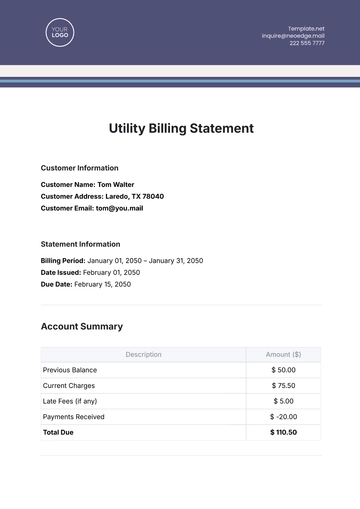Click the $ -20.00 amount cell

coord(283,417)
